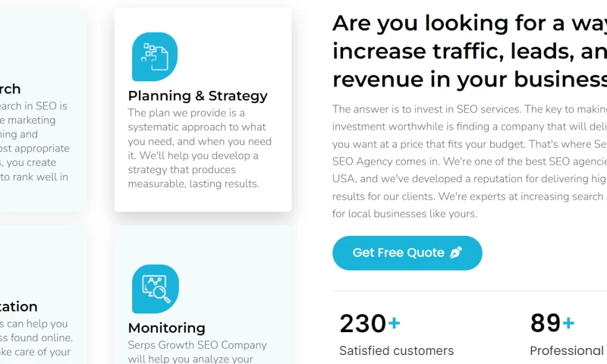Click the Satisfied customers label
The image size is (607, 364).
[x=396, y=350]
